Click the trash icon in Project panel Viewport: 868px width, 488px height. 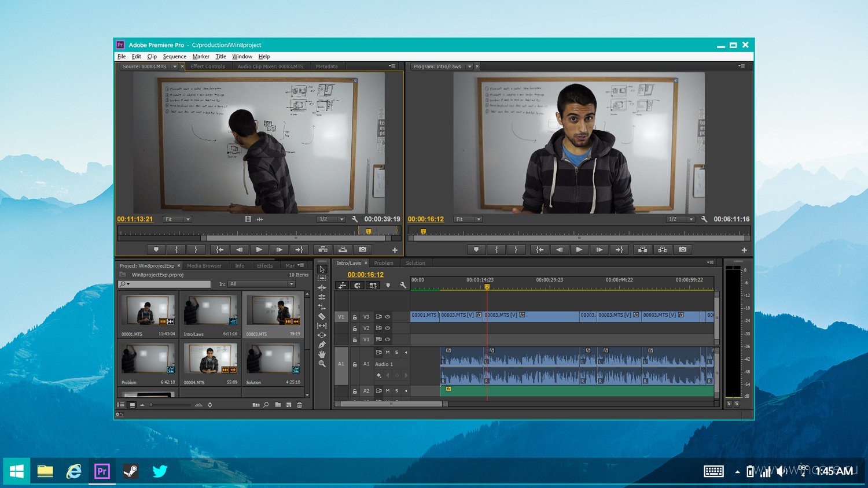(300, 405)
